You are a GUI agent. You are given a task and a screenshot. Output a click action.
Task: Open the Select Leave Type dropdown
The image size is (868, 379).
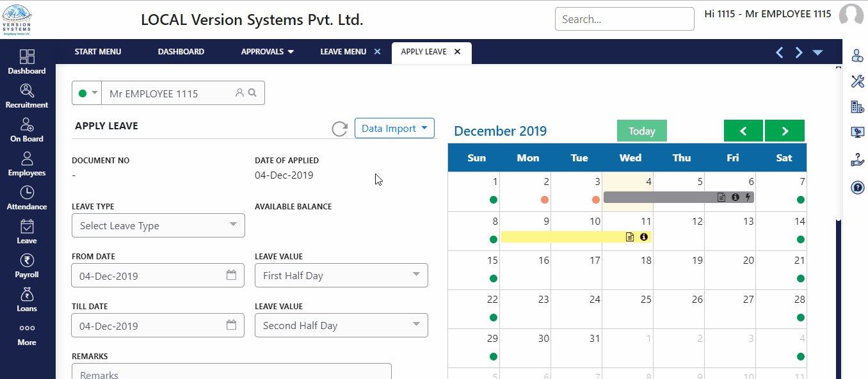coord(158,225)
